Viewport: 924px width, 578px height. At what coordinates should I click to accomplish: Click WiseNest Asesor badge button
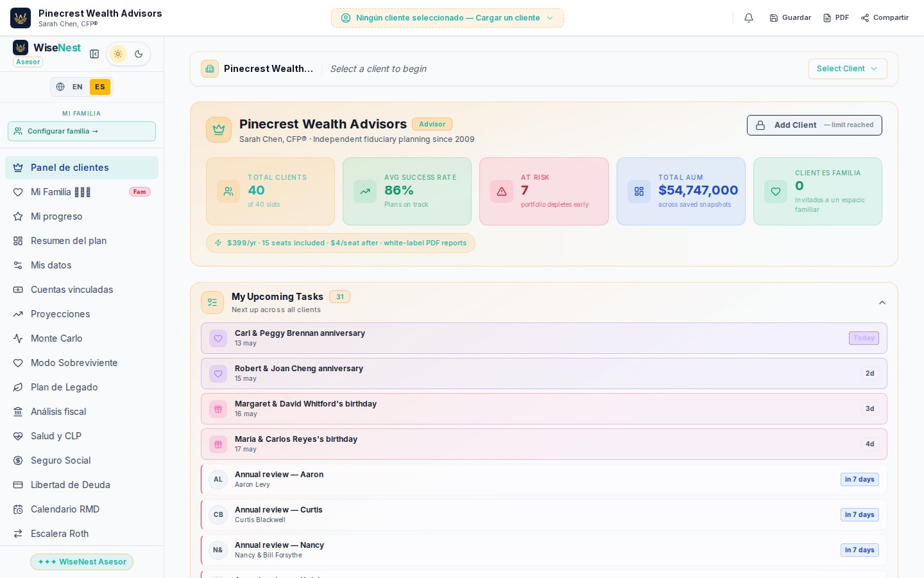coord(81,562)
